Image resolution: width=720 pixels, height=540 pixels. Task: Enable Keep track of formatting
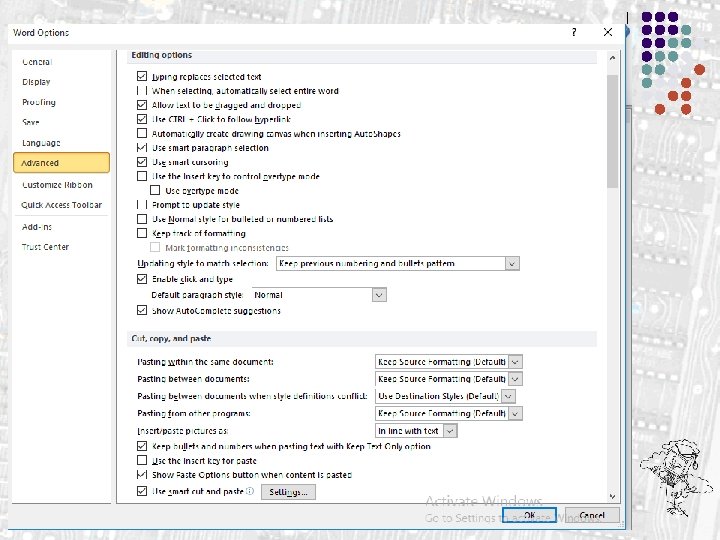coord(142,233)
